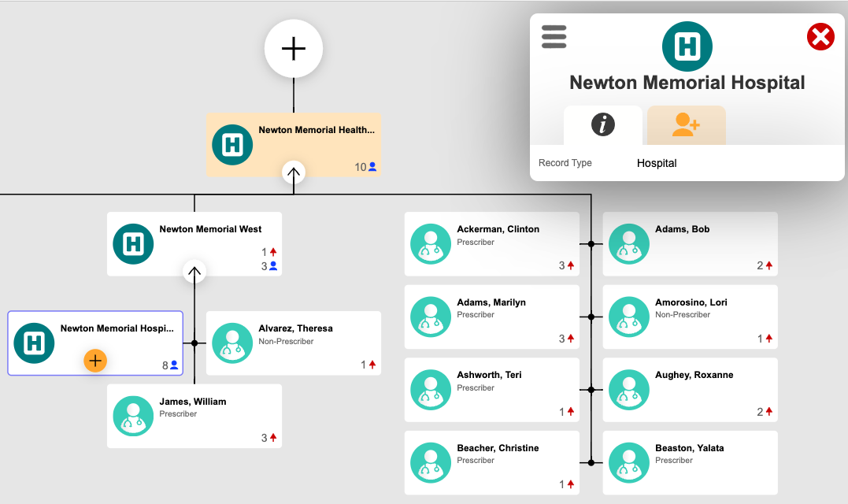Expand Newton Memorial Hospital with orange plus
This screenshot has height=504, width=848.
click(x=95, y=361)
